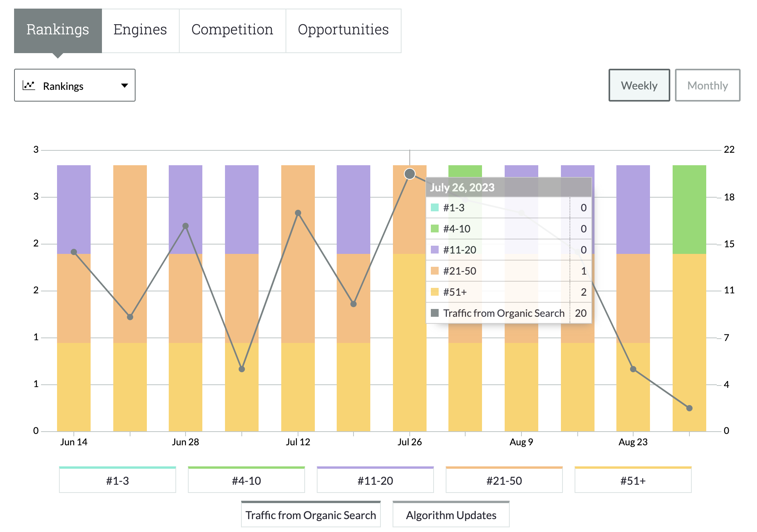
Task: Click the line chart icon in Rankings selector
Action: (30, 85)
